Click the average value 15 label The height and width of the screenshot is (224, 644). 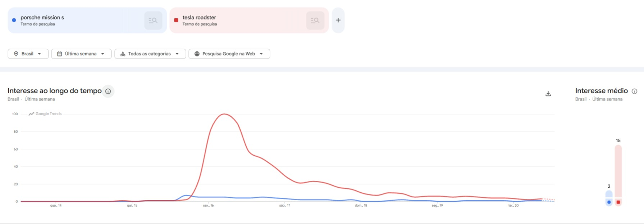click(618, 140)
